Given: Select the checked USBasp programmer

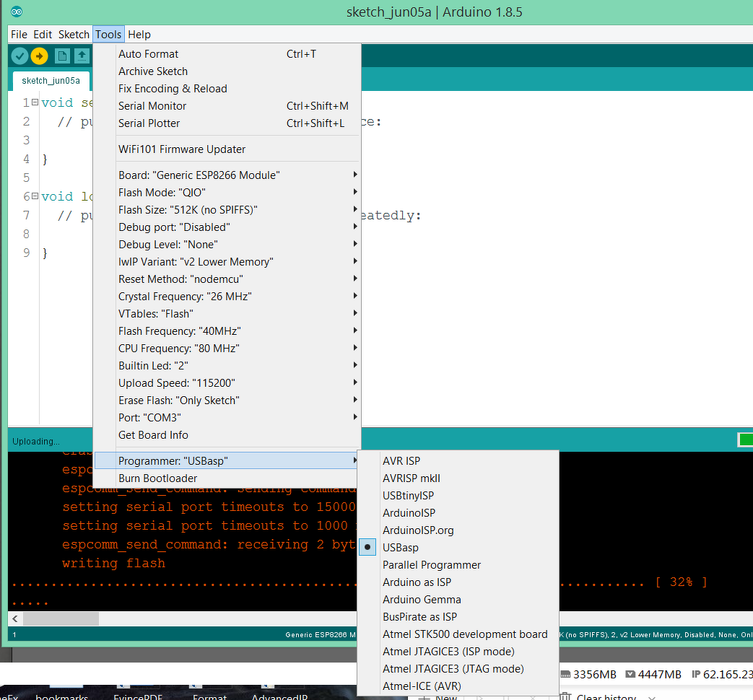Looking at the screenshot, I should [458, 547].
